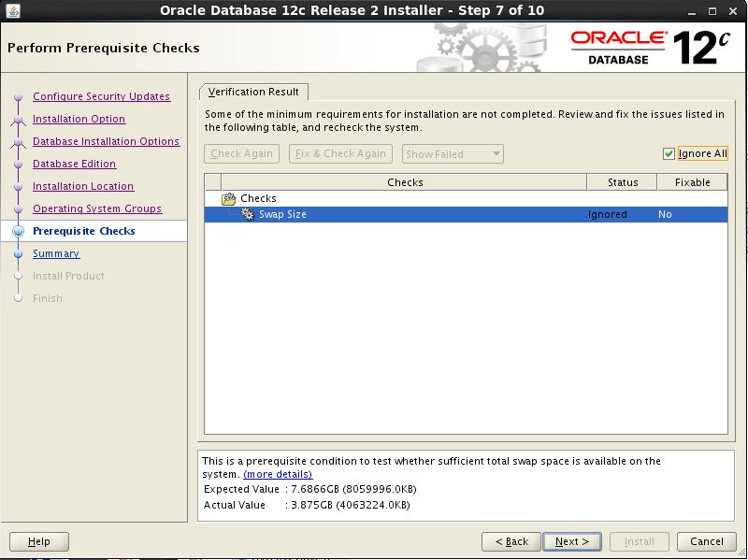This screenshot has height=560, width=748.
Task: Click the Help button
Action: [x=39, y=541]
